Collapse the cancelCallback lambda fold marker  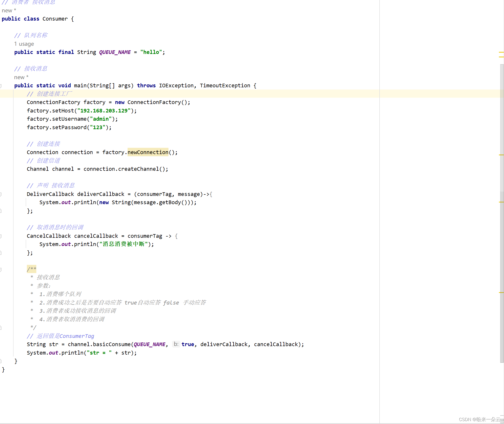[1, 236]
